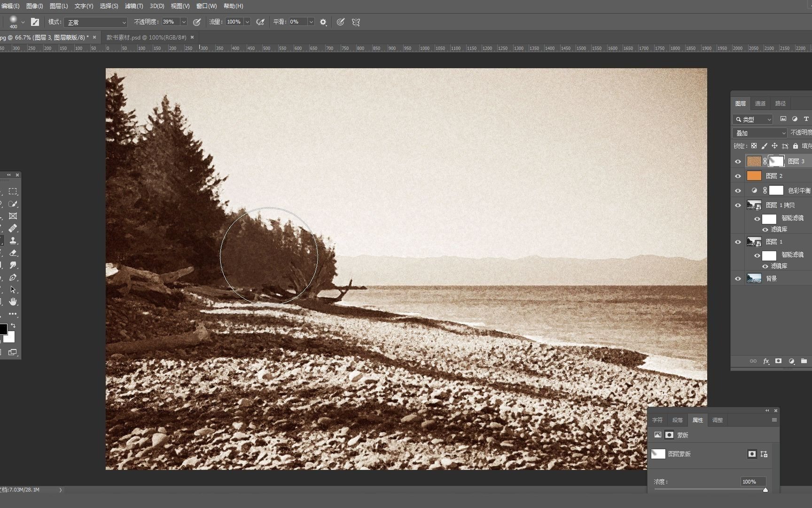812x508 pixels.
Task: Grab the Hand tool
Action: pyautogui.click(x=13, y=302)
